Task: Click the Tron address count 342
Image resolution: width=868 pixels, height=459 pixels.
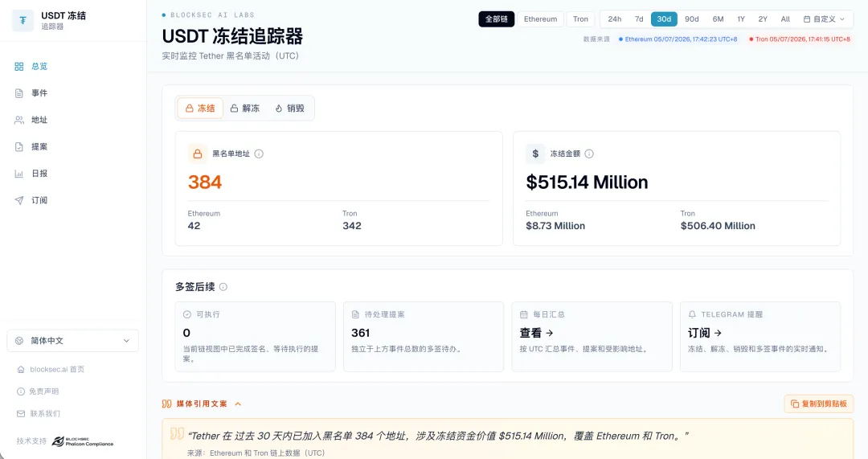Action: [x=352, y=226]
